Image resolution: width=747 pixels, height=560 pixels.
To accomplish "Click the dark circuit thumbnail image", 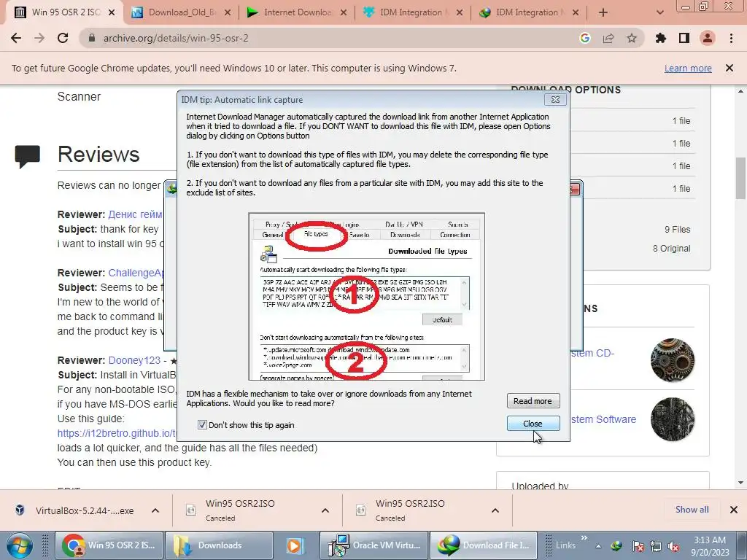I will [x=672, y=419].
